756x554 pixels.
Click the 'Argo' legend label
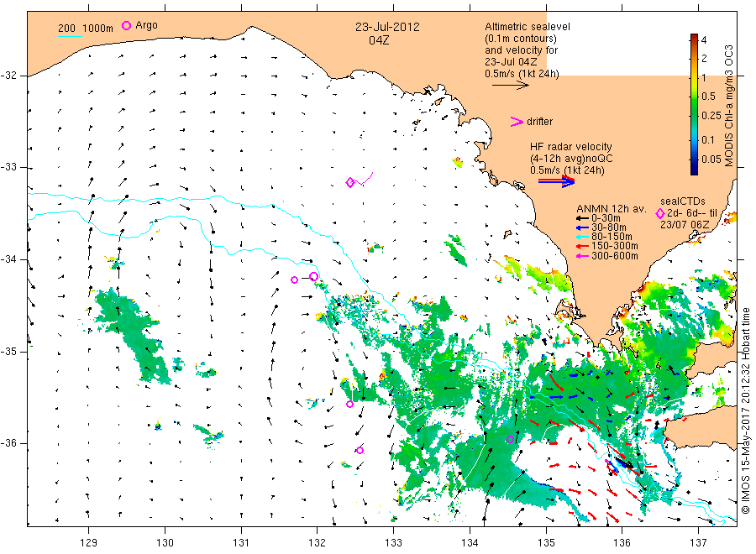pos(146,25)
